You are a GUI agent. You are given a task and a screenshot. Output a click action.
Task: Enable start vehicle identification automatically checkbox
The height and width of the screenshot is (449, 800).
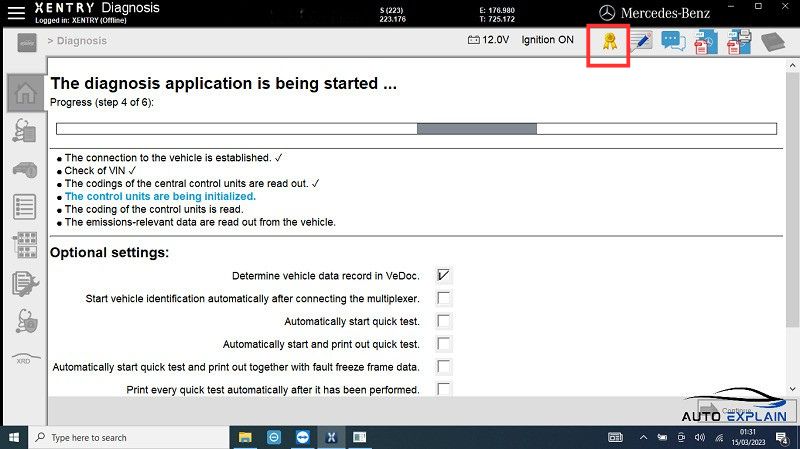point(443,298)
